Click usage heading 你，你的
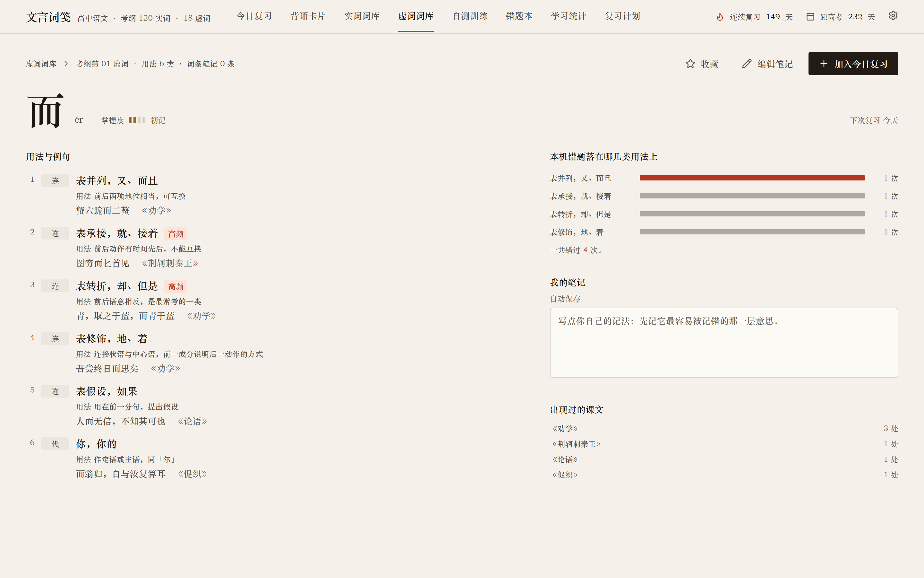This screenshot has height=578, width=924. tap(96, 444)
